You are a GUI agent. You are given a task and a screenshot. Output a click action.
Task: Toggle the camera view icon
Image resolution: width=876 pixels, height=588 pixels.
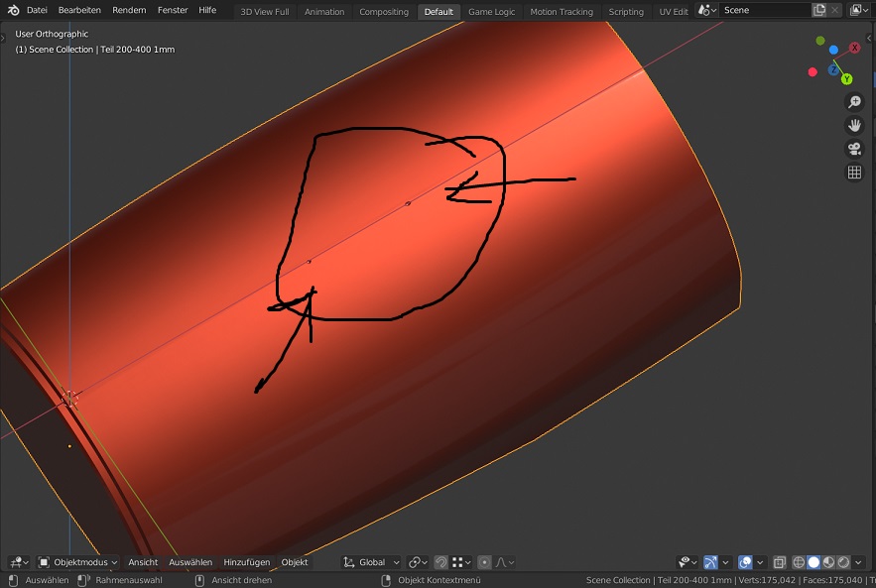pos(853,149)
